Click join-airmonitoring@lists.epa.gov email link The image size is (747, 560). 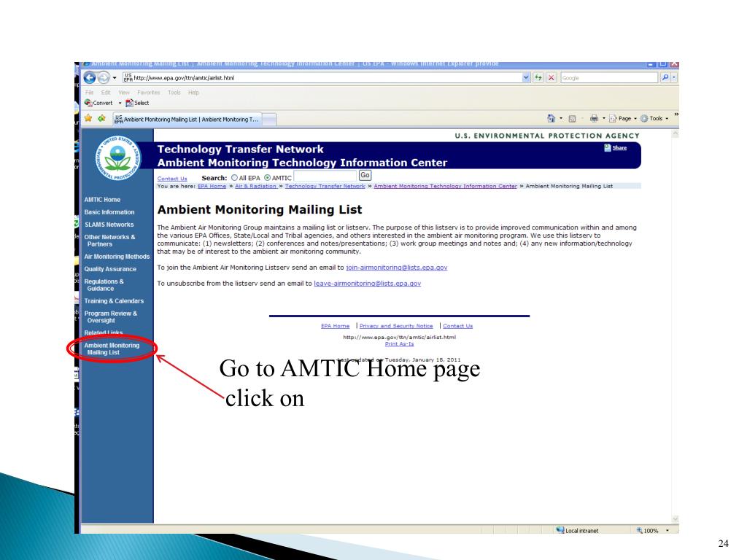point(396,267)
